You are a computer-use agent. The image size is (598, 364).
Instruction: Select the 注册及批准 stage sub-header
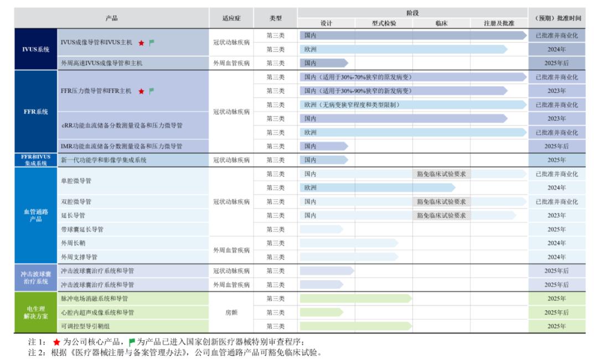tap(498, 23)
